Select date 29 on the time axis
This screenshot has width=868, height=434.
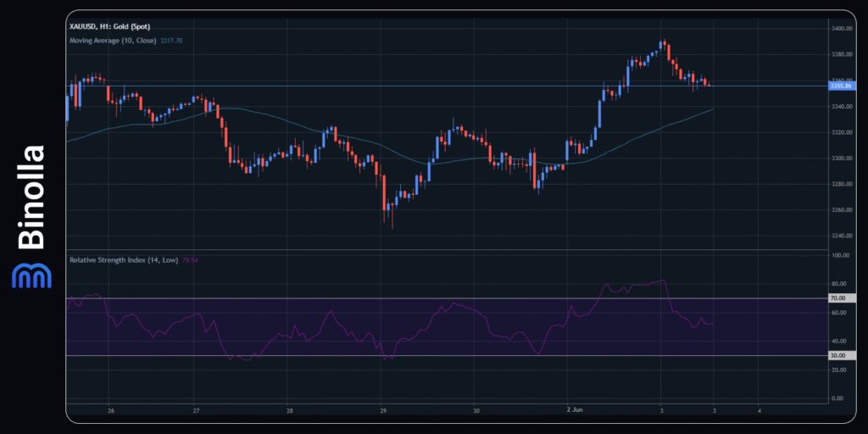381,410
